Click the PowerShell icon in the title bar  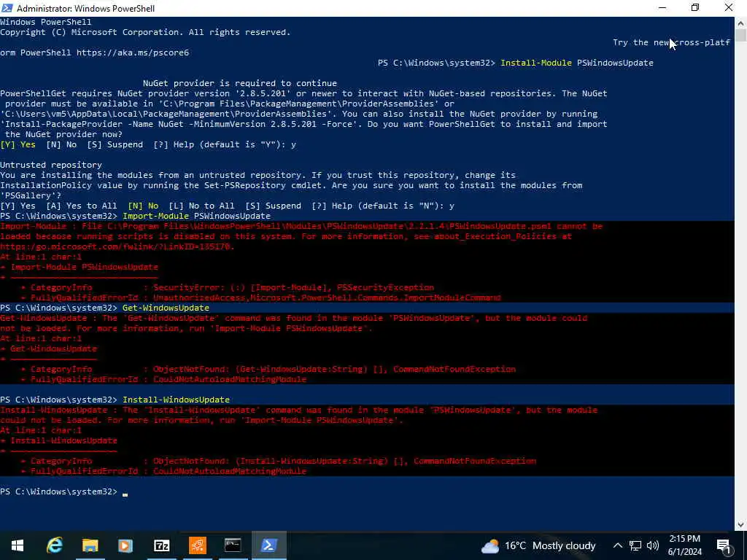pos(7,8)
